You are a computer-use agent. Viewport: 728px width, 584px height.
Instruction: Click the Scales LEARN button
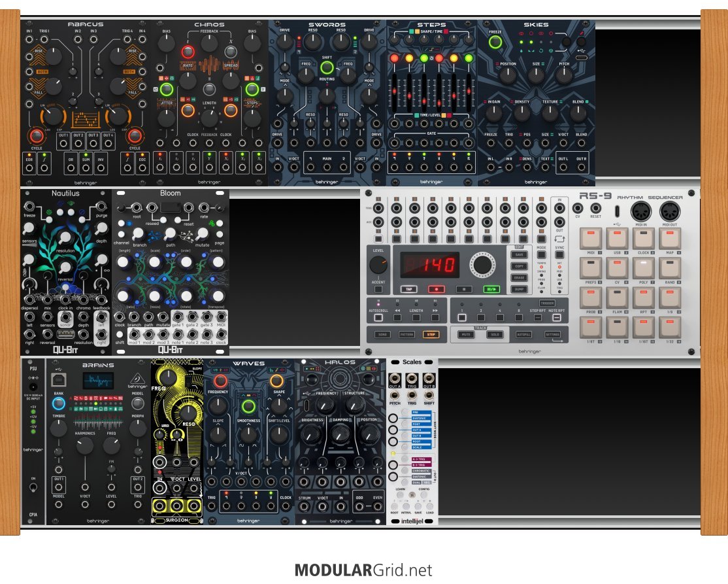click(x=400, y=495)
